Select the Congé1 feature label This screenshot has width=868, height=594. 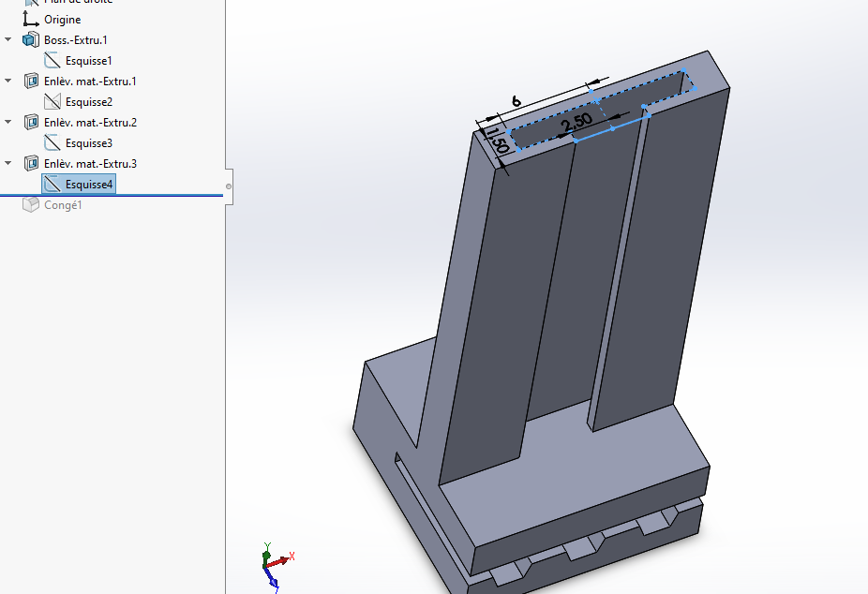[63, 205]
